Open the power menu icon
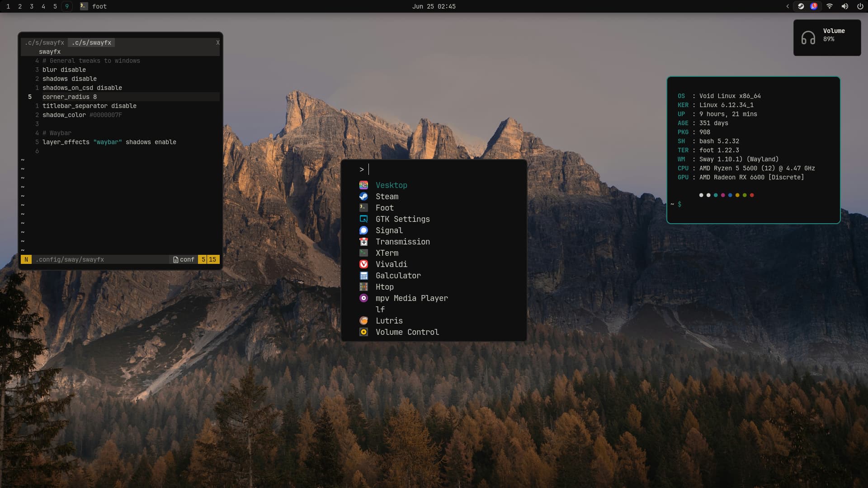Image resolution: width=868 pixels, height=488 pixels. (x=860, y=6)
